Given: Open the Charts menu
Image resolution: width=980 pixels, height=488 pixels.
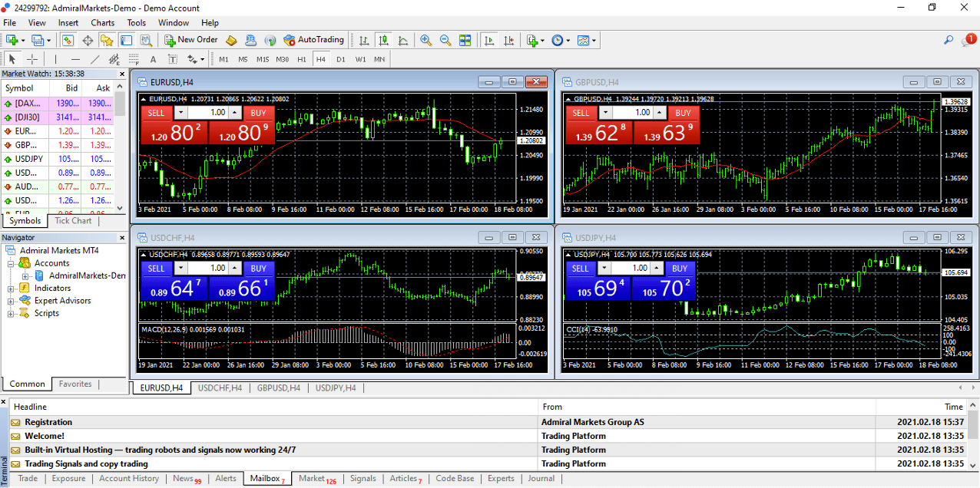Looking at the screenshot, I should click(102, 22).
